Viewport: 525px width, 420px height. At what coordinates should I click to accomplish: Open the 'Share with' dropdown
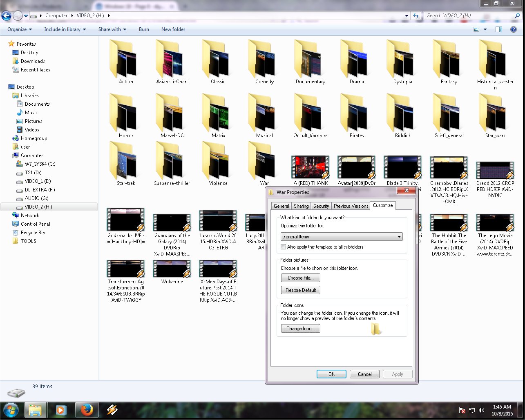click(112, 29)
